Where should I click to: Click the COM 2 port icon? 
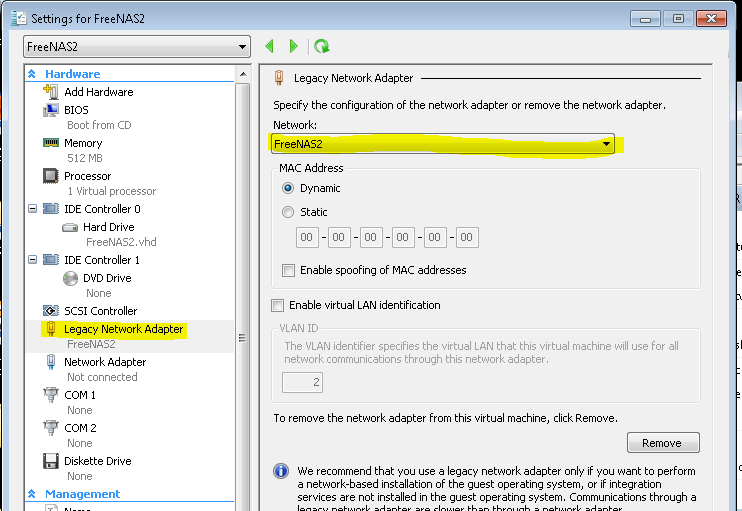point(51,427)
